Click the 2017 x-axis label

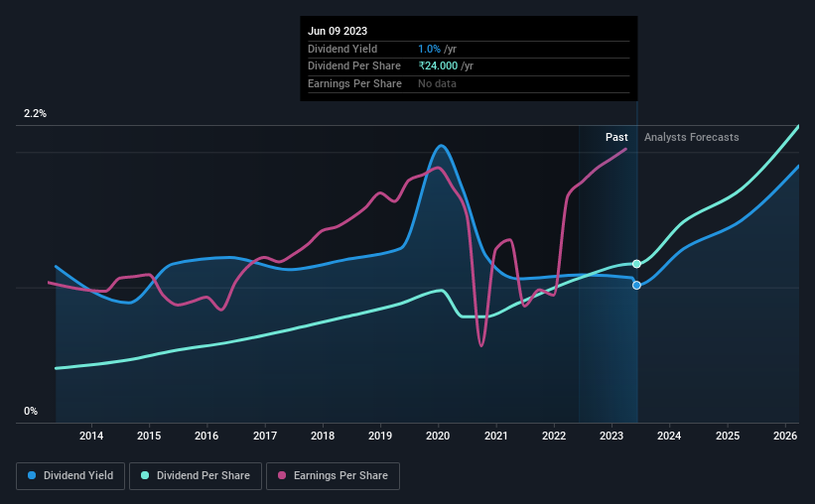(265, 436)
